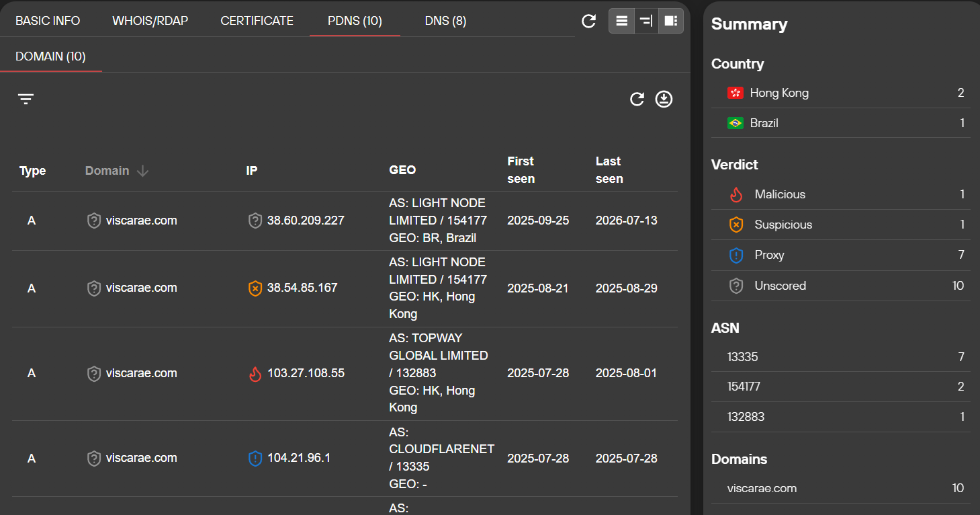Click the Type column header
980x515 pixels.
[x=32, y=171]
